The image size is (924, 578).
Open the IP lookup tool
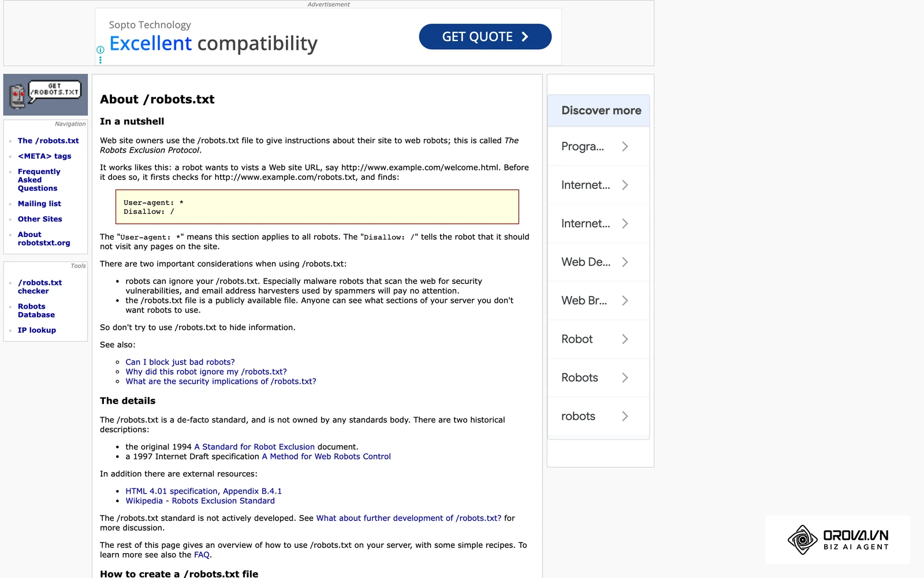click(x=37, y=330)
